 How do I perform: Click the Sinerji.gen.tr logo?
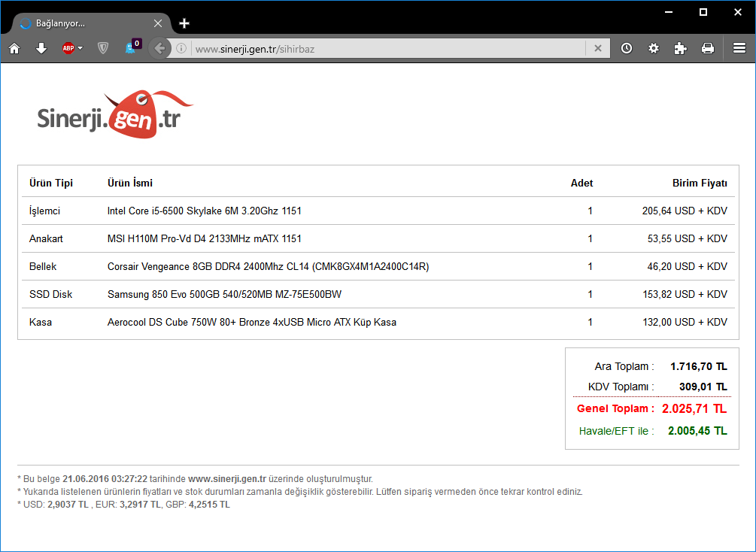(x=115, y=114)
